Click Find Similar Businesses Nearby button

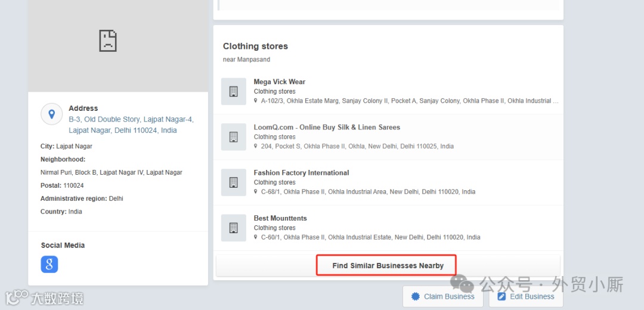click(388, 265)
